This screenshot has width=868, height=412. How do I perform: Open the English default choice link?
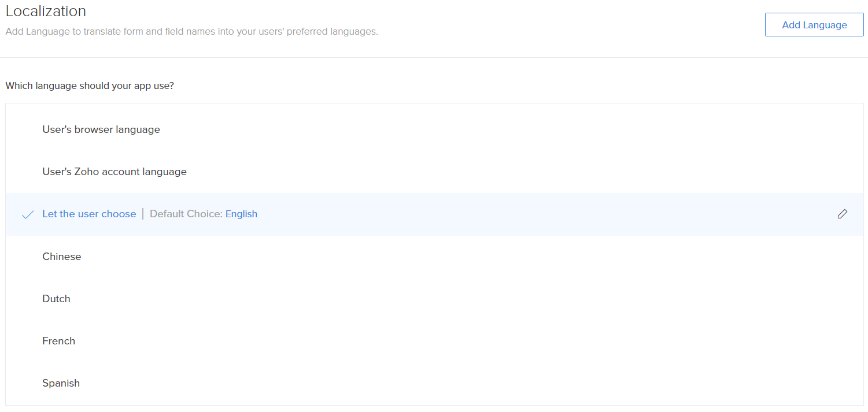point(241,214)
